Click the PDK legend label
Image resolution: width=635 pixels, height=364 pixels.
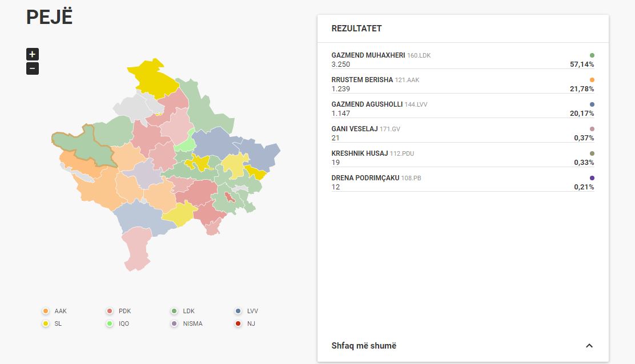coord(124,311)
